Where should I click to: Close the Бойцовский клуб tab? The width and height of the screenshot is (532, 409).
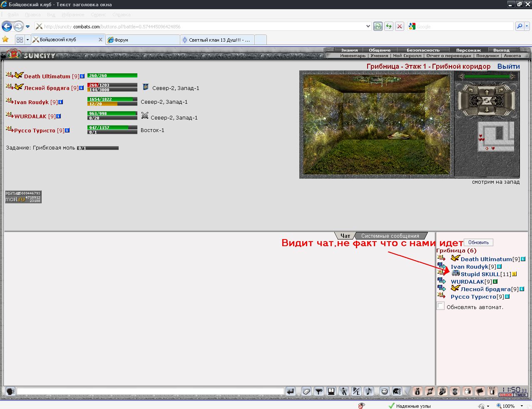point(100,40)
